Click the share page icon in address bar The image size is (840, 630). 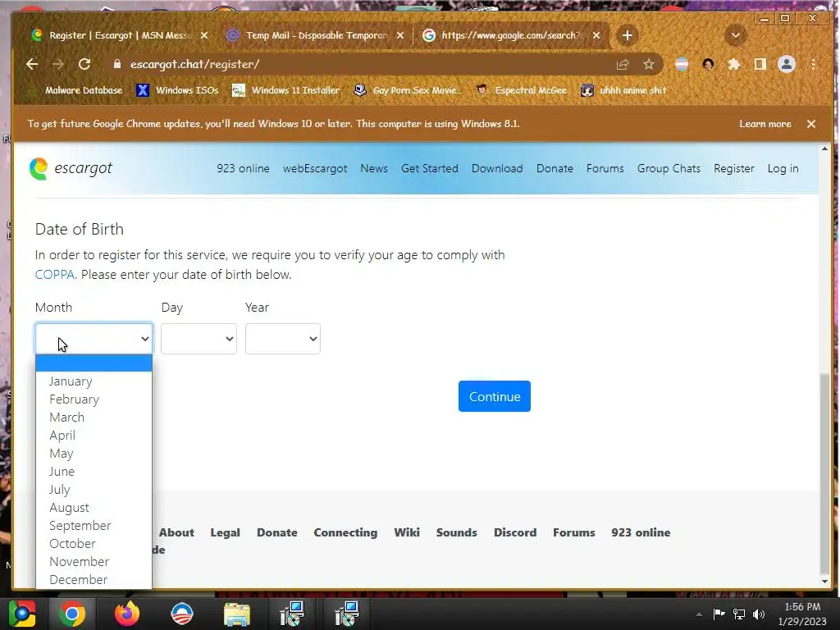[622, 65]
